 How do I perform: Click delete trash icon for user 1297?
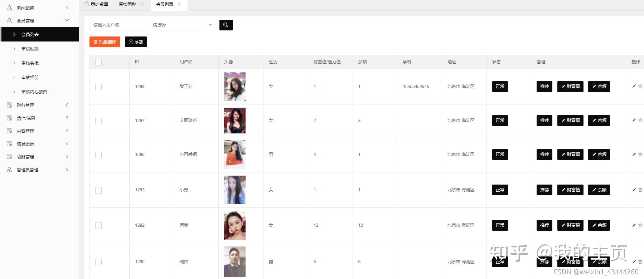(x=640, y=120)
